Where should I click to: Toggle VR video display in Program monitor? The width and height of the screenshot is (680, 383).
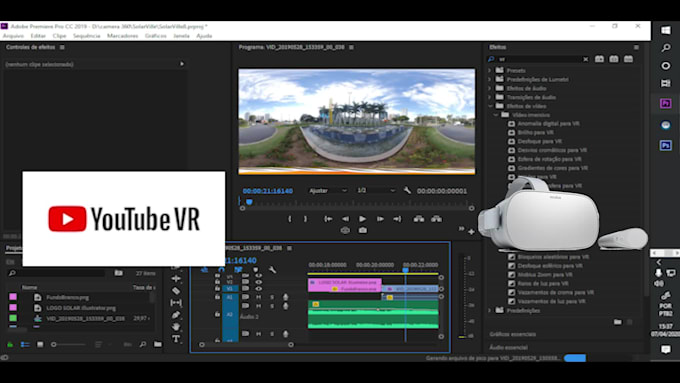(345, 230)
